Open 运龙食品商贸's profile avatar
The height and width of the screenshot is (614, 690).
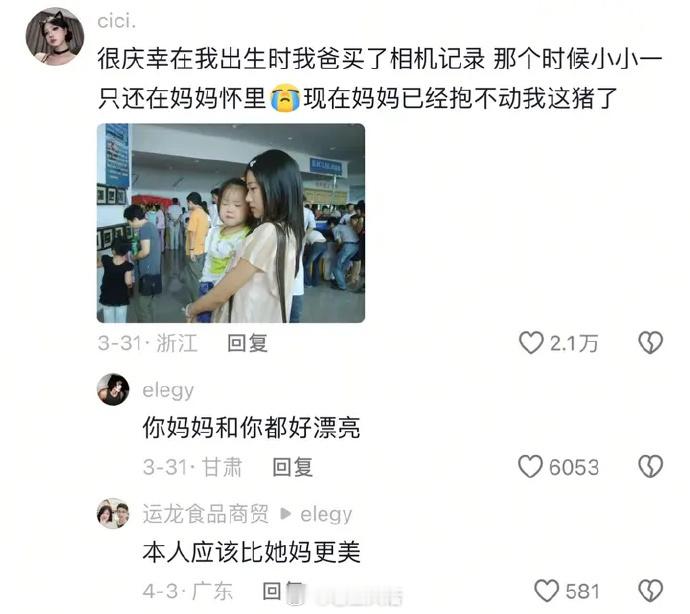pyautogui.click(x=113, y=513)
